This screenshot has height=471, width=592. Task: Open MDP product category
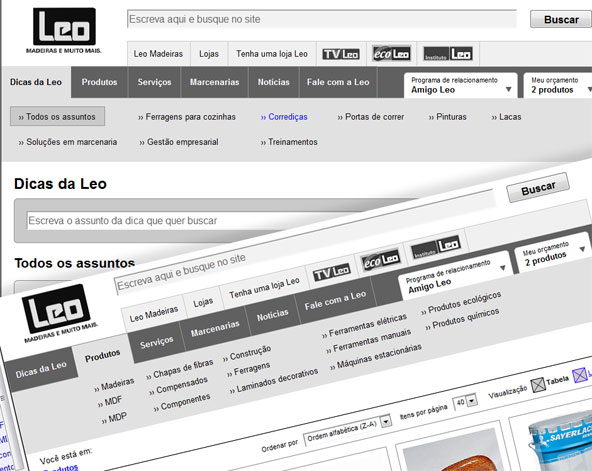pyautogui.click(x=114, y=419)
